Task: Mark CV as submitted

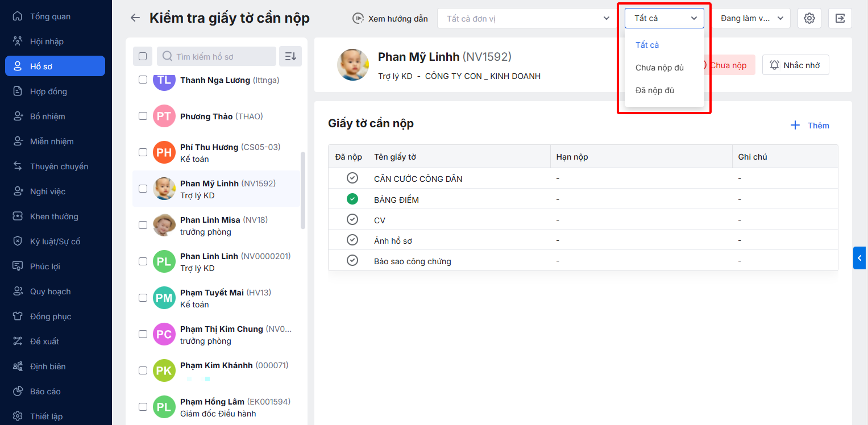Action: click(352, 220)
